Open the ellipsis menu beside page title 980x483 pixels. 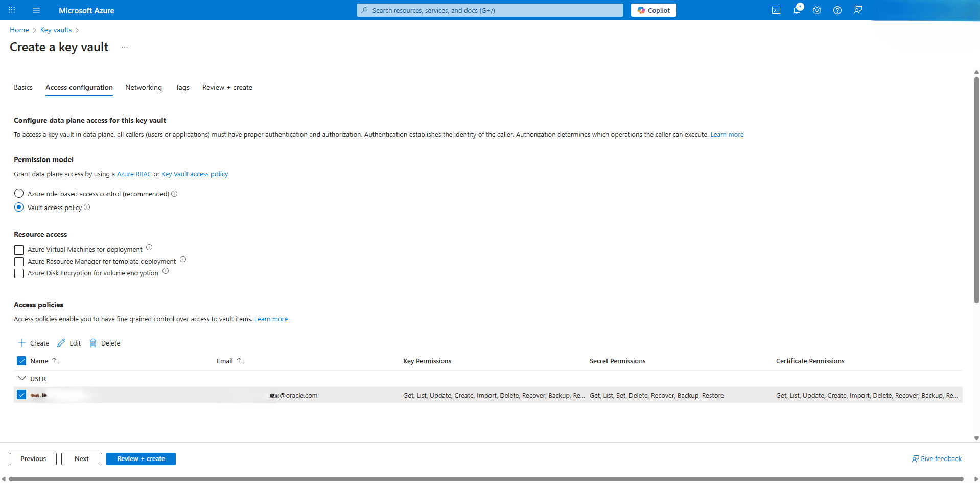pos(124,47)
